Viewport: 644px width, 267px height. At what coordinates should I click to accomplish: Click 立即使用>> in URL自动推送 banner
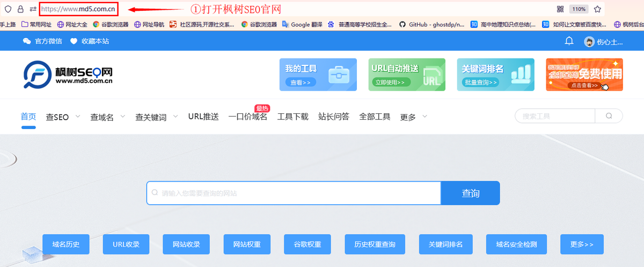(392, 82)
